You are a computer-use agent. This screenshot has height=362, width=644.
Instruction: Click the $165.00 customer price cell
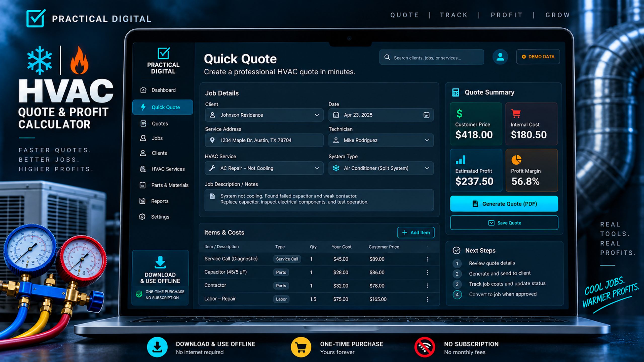pyautogui.click(x=378, y=299)
